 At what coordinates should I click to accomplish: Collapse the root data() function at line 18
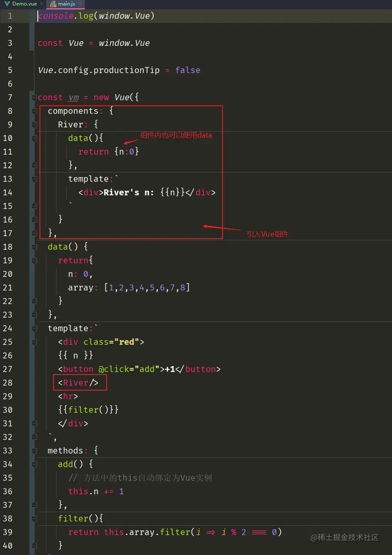34,247
